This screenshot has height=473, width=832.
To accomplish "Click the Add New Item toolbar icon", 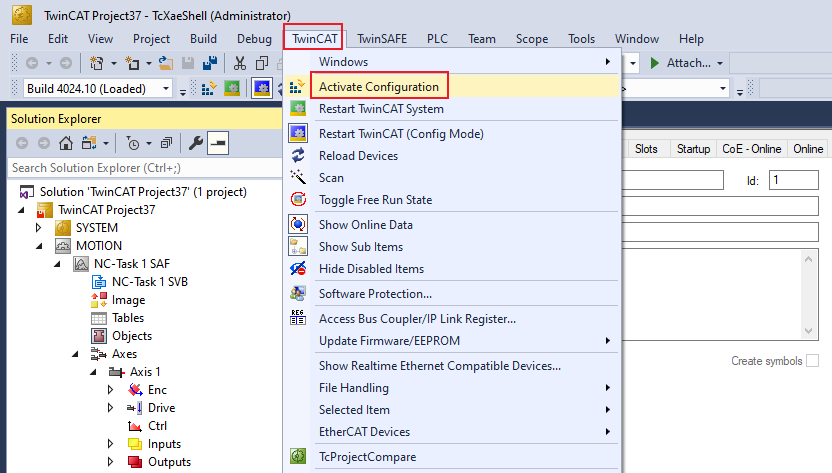I will click(x=132, y=63).
